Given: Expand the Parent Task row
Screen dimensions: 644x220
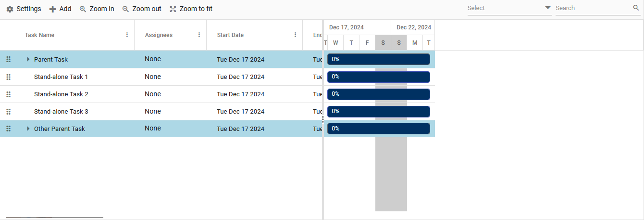Looking at the screenshot, I should point(28,59).
